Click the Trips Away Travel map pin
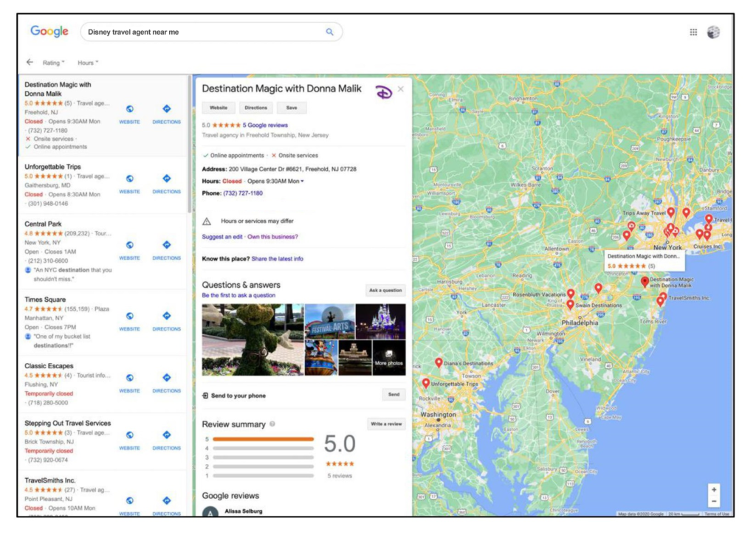The image size is (756, 535). 670,212
